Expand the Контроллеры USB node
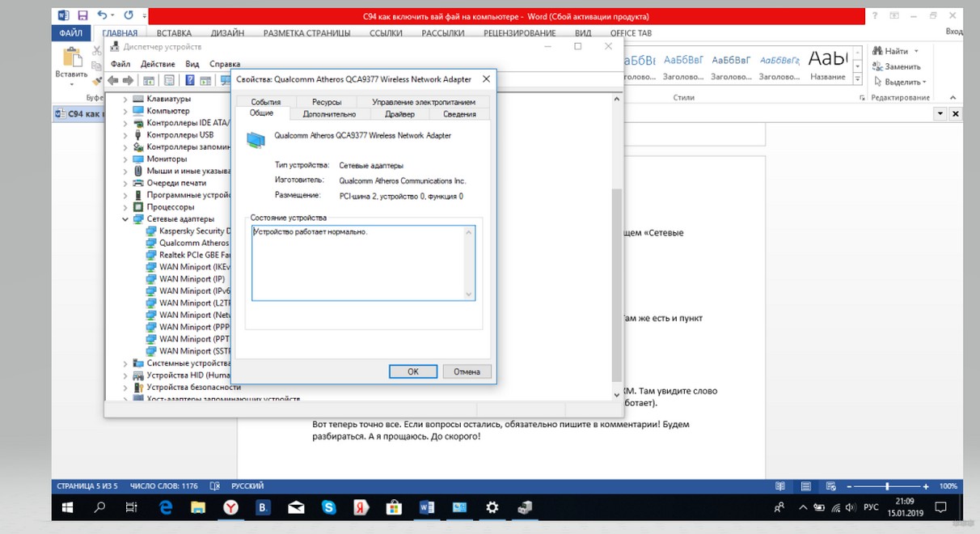 125,135
